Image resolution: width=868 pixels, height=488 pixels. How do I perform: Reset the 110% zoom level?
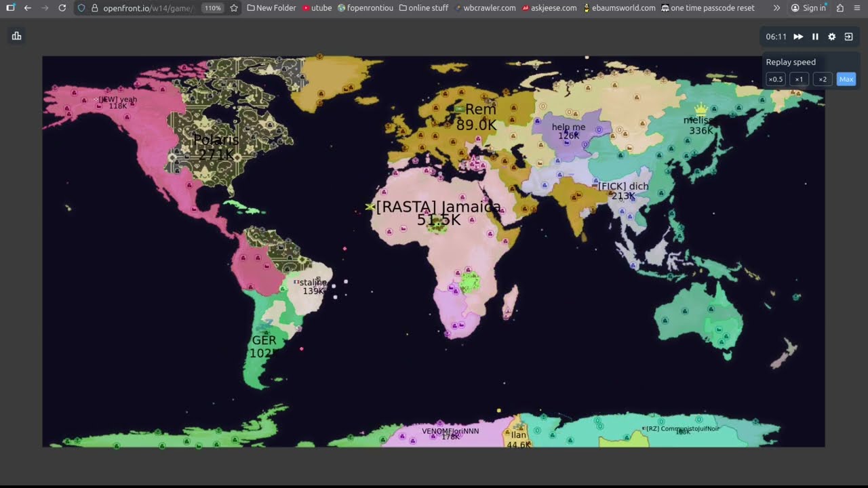[x=213, y=8]
